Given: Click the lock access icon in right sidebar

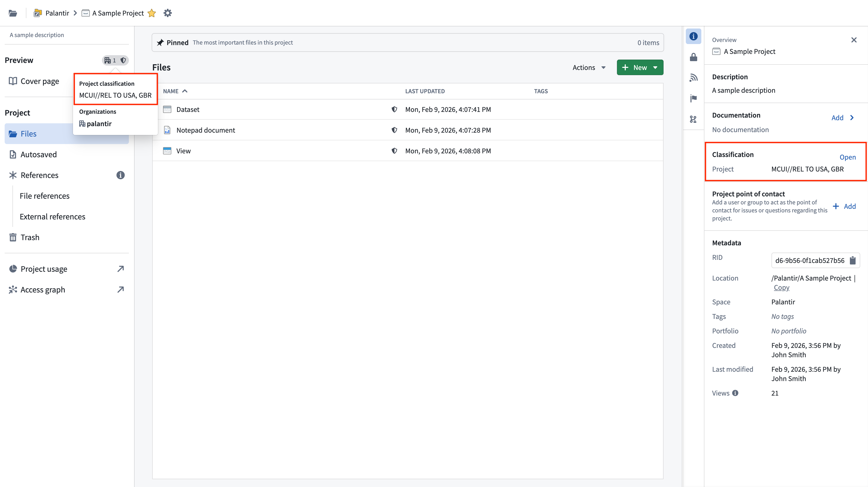Looking at the screenshot, I should pyautogui.click(x=693, y=57).
